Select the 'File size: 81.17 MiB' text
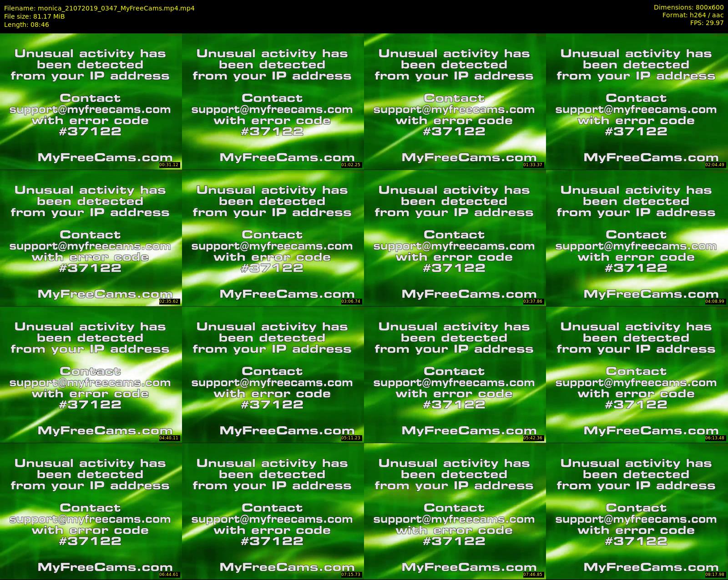Screen dimensions: 728x580 tap(34, 16)
